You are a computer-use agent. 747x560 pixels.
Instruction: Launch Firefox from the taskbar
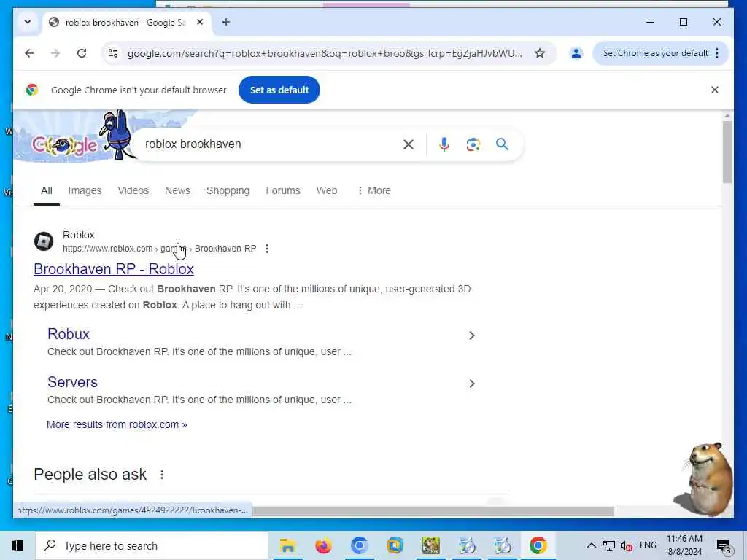point(323,545)
